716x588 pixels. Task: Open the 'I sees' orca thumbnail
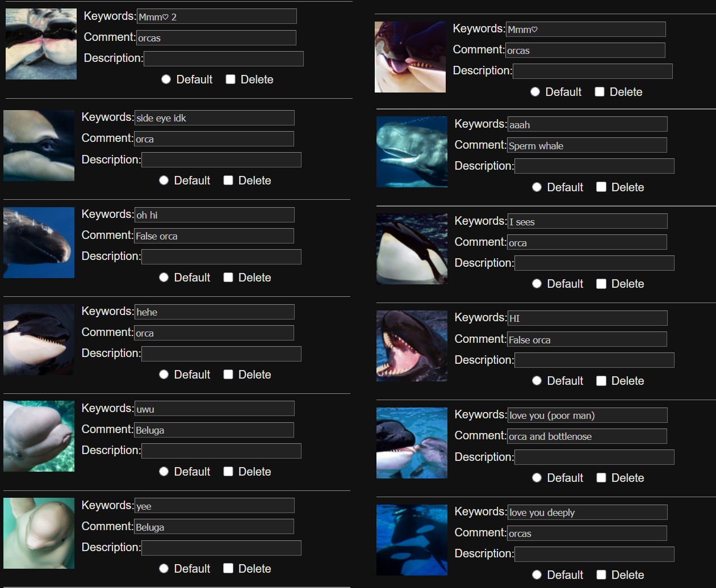(412, 249)
